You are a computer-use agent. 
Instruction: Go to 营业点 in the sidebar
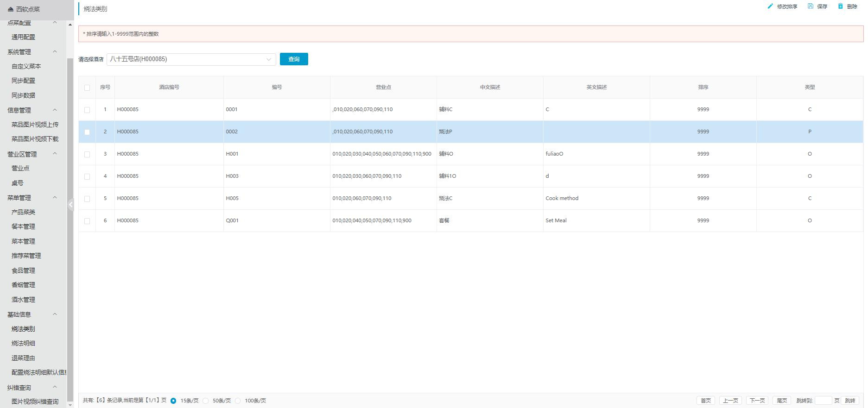(x=20, y=169)
